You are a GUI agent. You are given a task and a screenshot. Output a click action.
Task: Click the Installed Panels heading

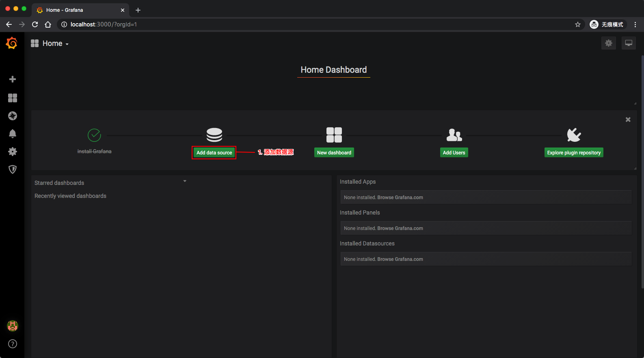pyautogui.click(x=360, y=213)
